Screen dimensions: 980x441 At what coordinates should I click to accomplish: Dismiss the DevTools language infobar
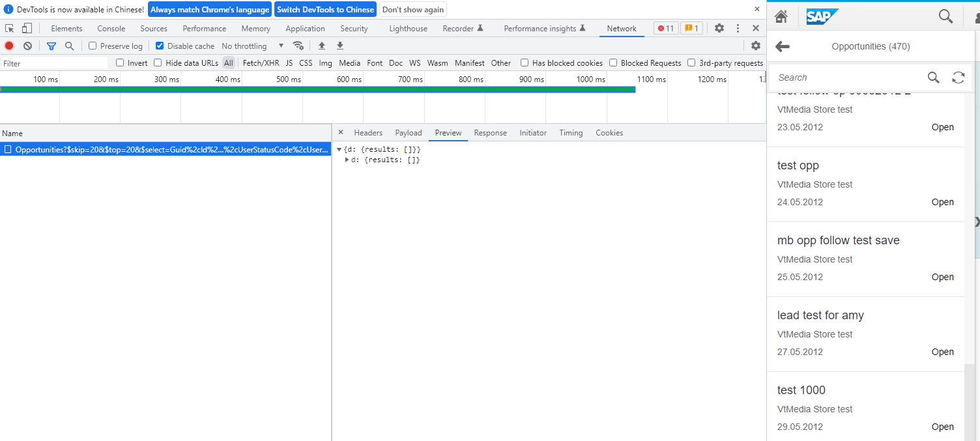pyautogui.click(x=757, y=9)
